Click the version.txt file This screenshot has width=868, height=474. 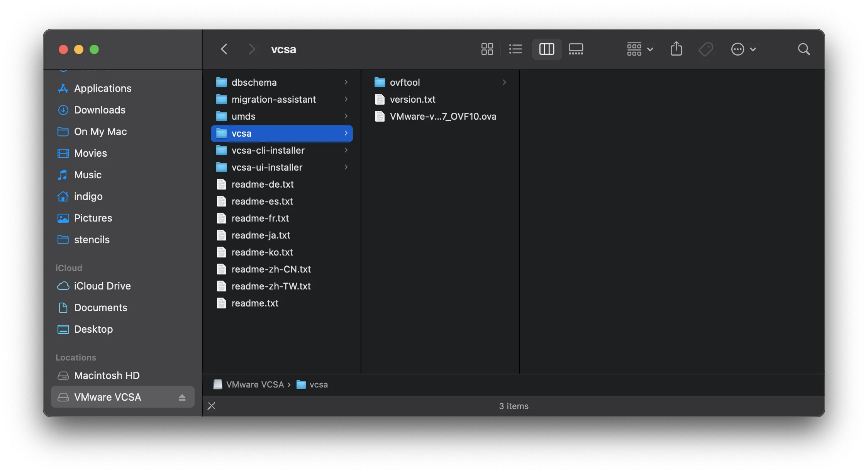tap(412, 99)
